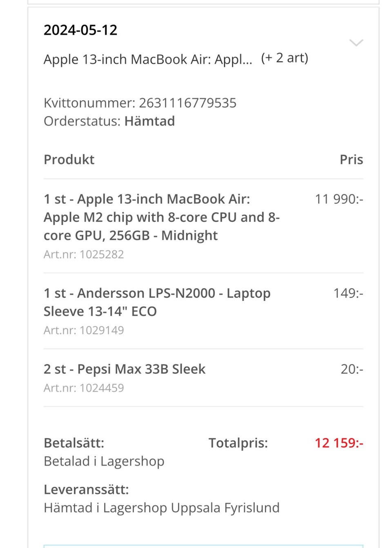Collapse the order with the chevron arrow

356,43
